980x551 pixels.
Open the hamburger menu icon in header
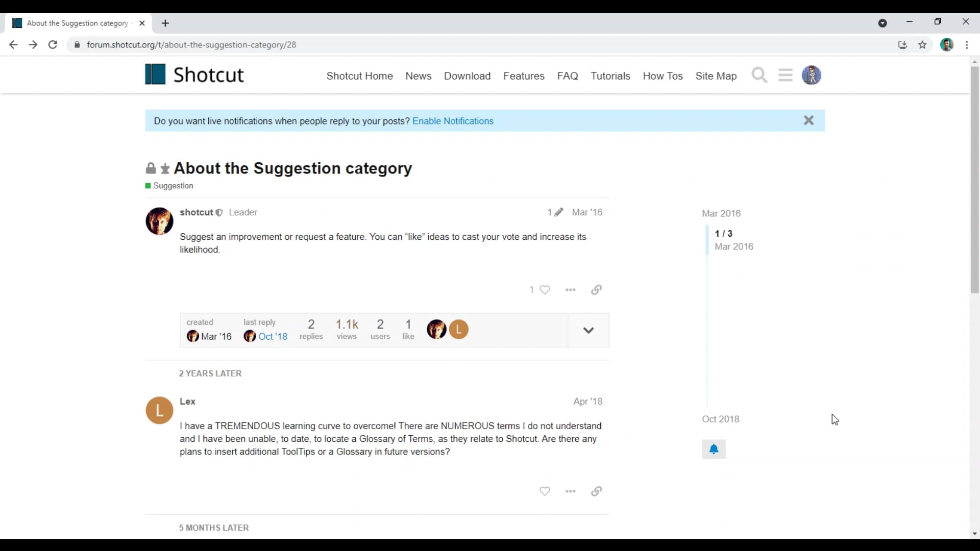[785, 76]
